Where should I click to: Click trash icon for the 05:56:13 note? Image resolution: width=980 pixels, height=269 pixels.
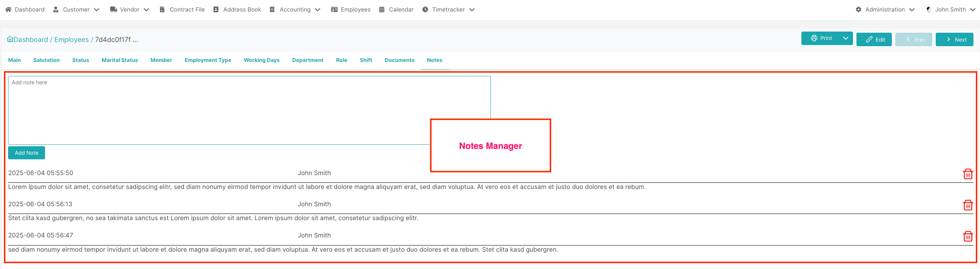coord(968,205)
